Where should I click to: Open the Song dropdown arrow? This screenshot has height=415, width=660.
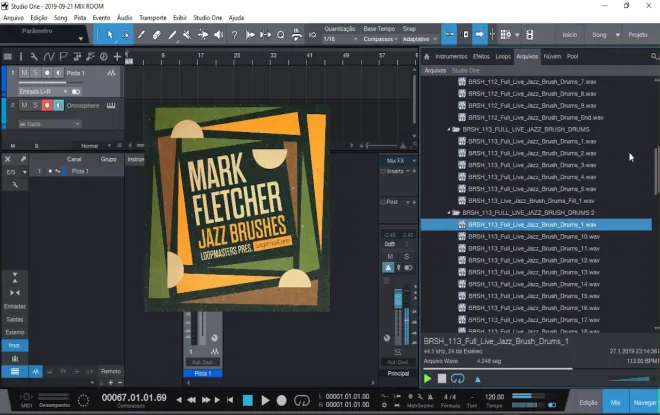(x=617, y=35)
